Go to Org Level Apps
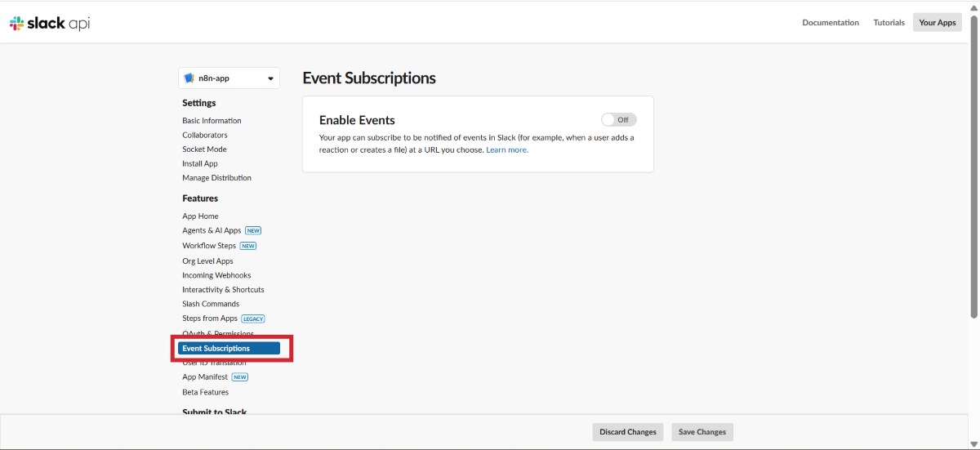The image size is (980, 450). (x=207, y=261)
